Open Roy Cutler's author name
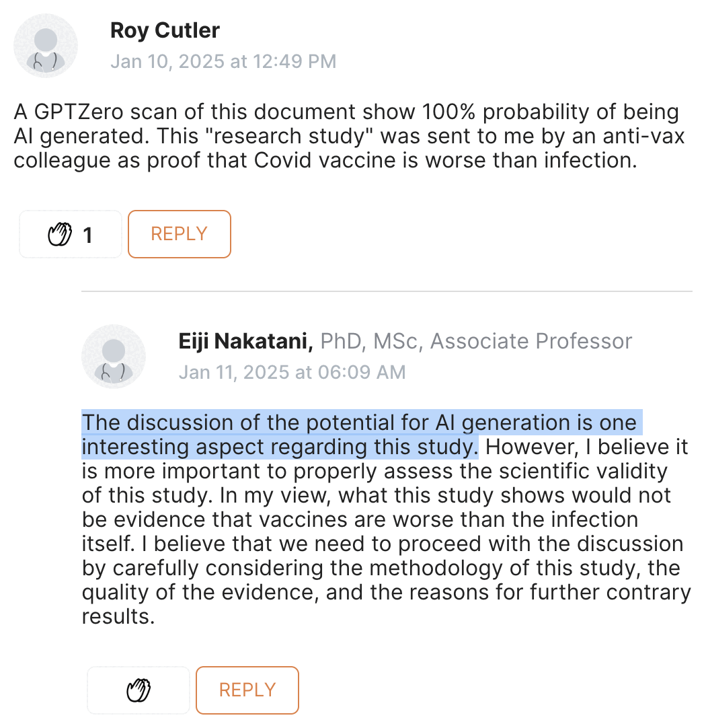Viewport: 706px width, 728px height. (x=165, y=30)
